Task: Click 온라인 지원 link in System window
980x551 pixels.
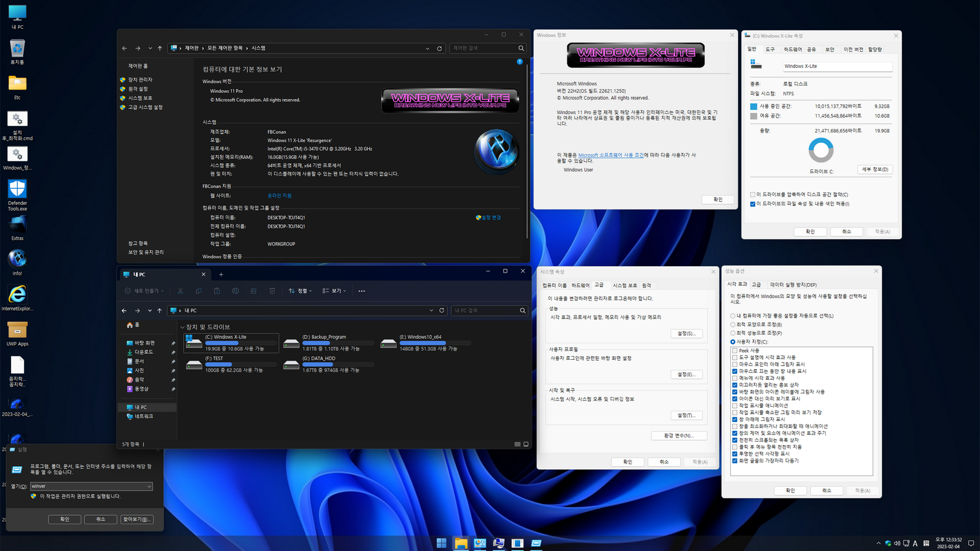Action: 279,195
